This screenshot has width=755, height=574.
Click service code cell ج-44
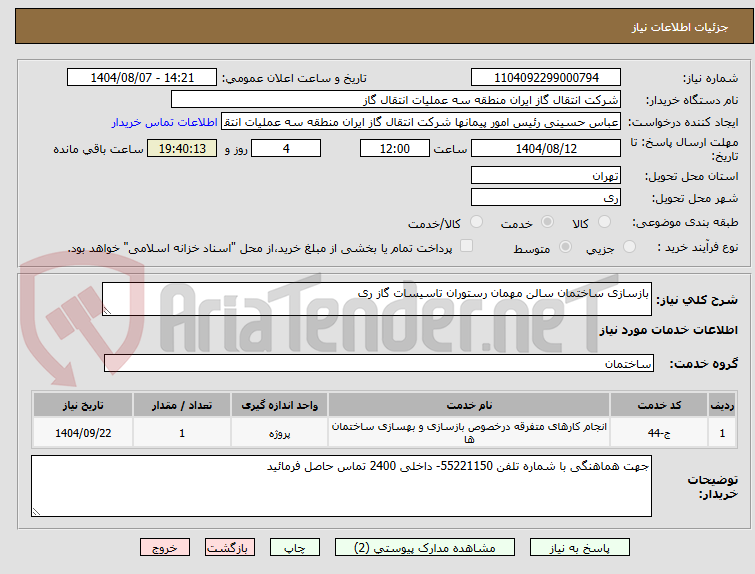659,433
